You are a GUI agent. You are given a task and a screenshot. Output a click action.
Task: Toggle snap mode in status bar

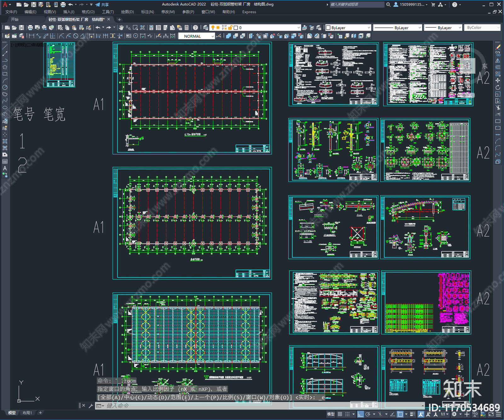click(347, 414)
